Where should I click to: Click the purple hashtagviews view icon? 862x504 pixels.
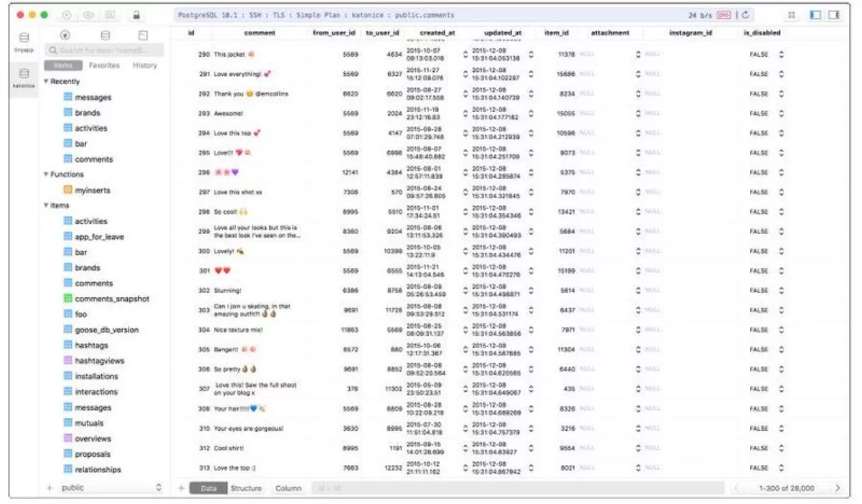68,360
